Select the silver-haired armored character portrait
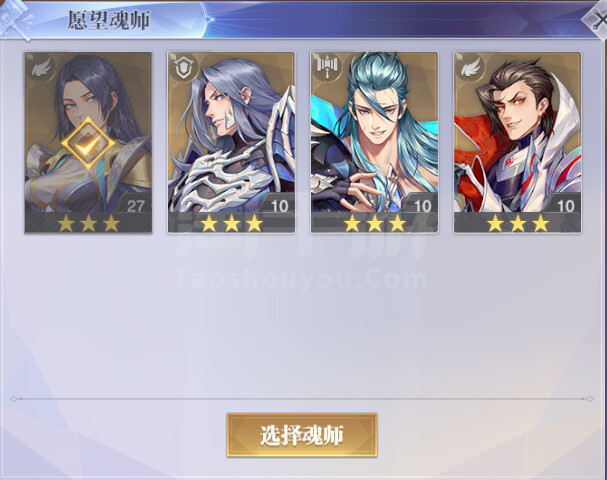This screenshot has width=607, height=480. (x=231, y=142)
